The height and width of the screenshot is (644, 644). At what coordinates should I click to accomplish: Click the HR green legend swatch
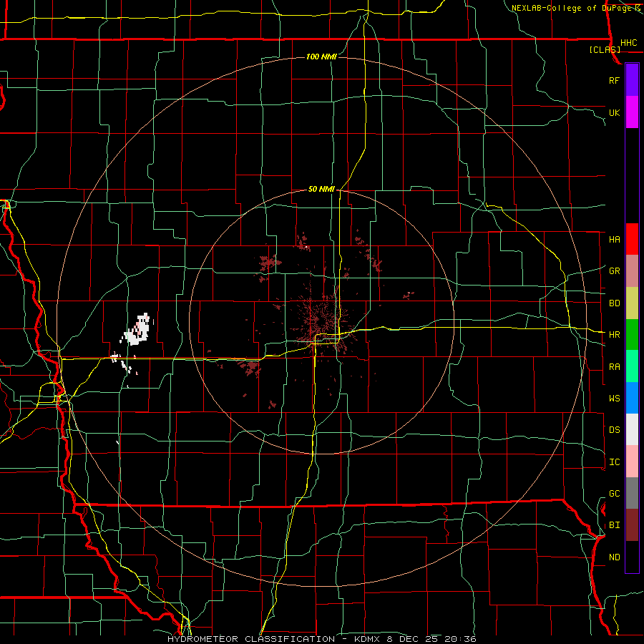coord(632,334)
